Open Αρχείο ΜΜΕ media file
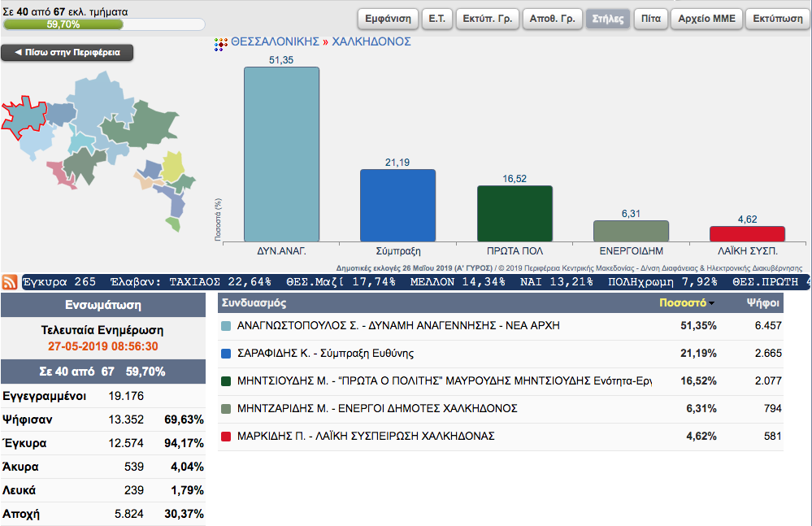 [x=706, y=19]
